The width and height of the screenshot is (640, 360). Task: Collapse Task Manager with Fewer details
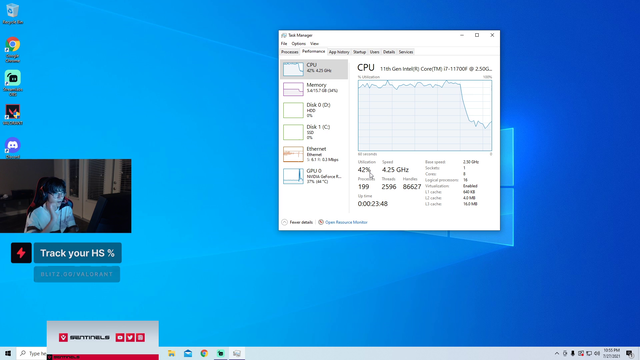[297, 222]
